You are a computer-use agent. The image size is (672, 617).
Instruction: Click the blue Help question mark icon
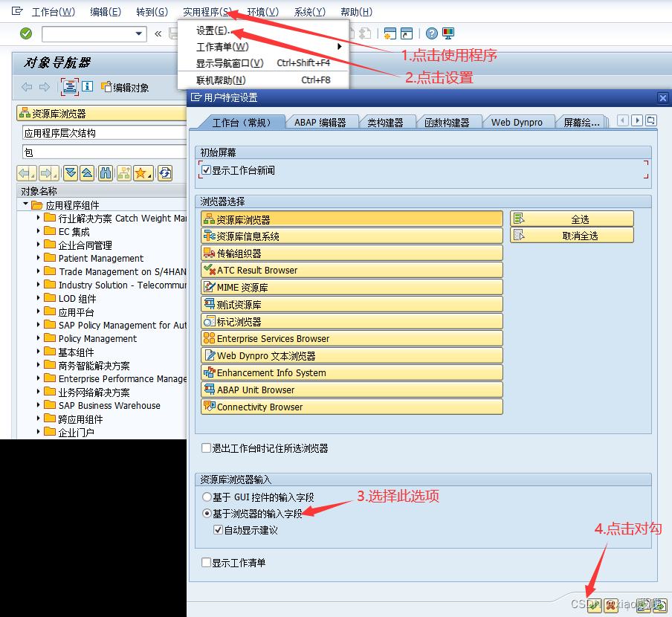[432, 33]
